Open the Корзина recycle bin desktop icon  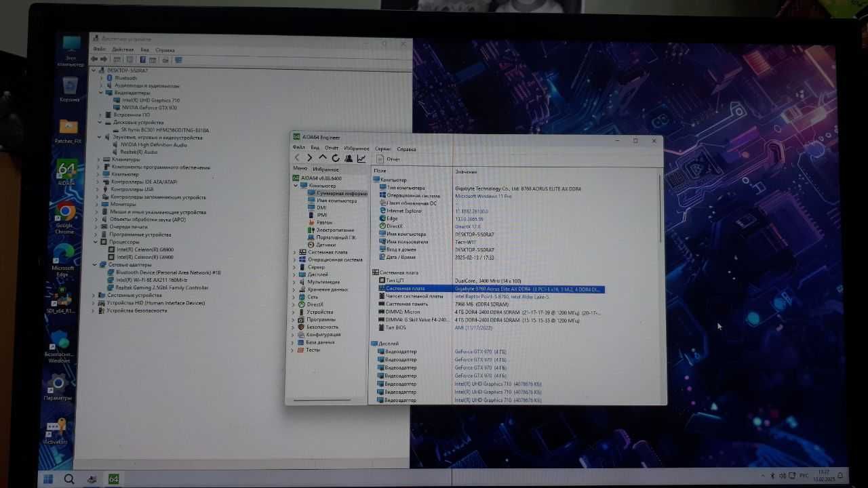[69, 89]
